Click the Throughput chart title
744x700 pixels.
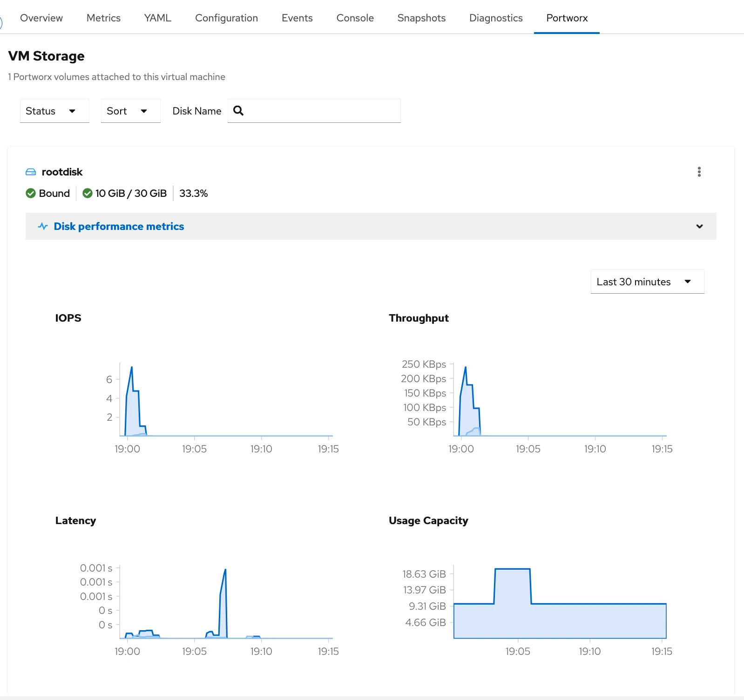point(419,318)
